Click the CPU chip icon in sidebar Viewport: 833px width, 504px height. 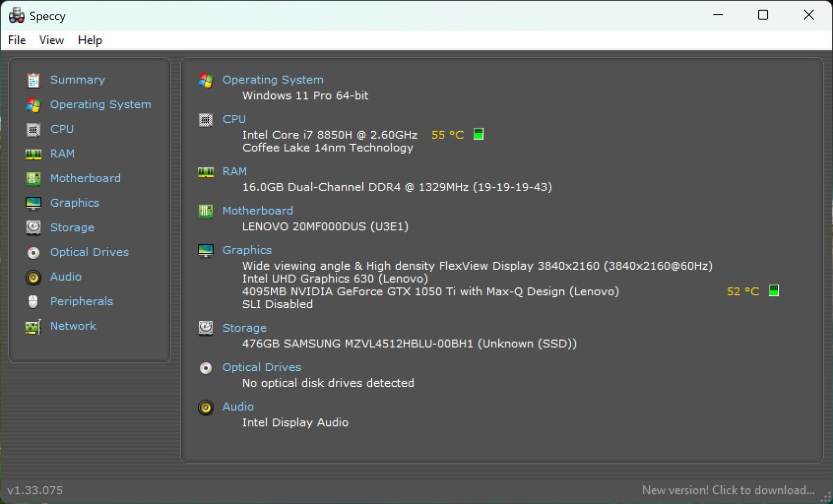(33, 129)
